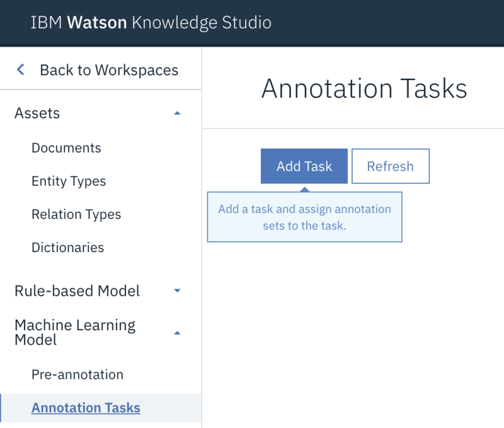
Task: Expand the Rule-based Model arrow
Action: coord(177,291)
